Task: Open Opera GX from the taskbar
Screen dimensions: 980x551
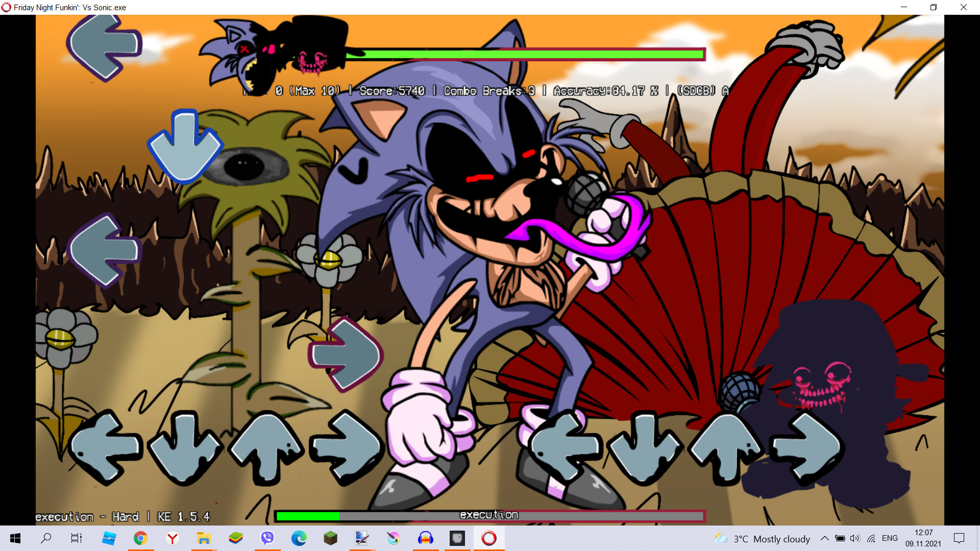Action: (488, 538)
